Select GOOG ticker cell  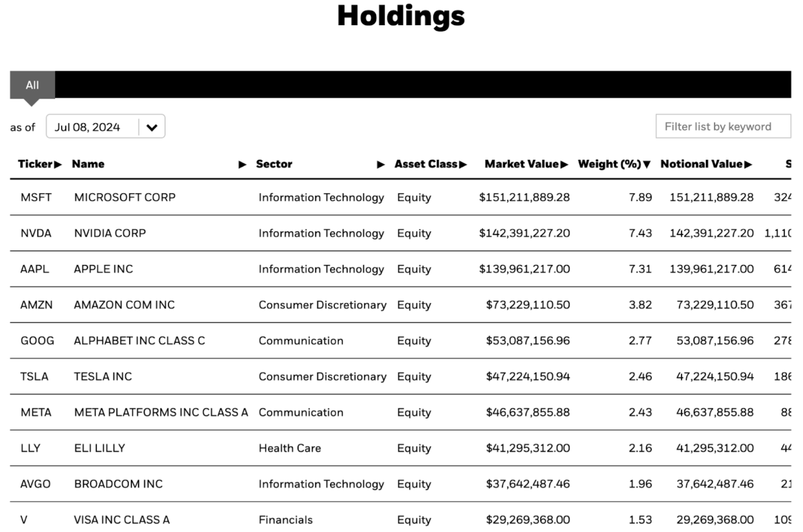(38, 341)
